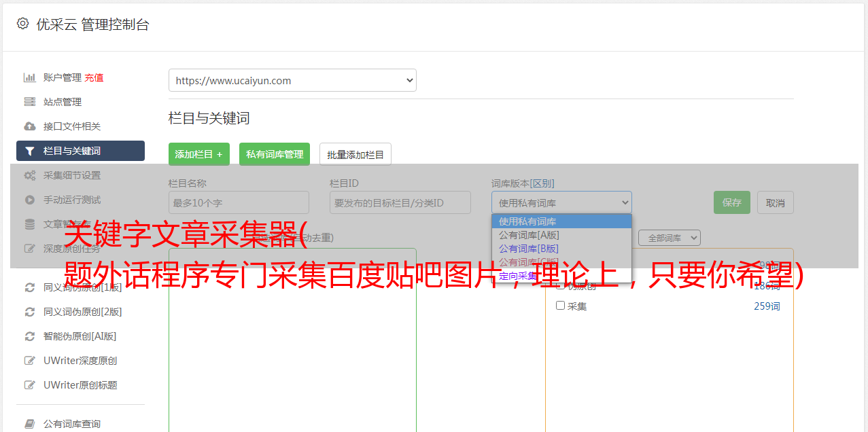The image size is (868, 432).
Task: Click the green 添加栏目 + button
Action: point(199,154)
